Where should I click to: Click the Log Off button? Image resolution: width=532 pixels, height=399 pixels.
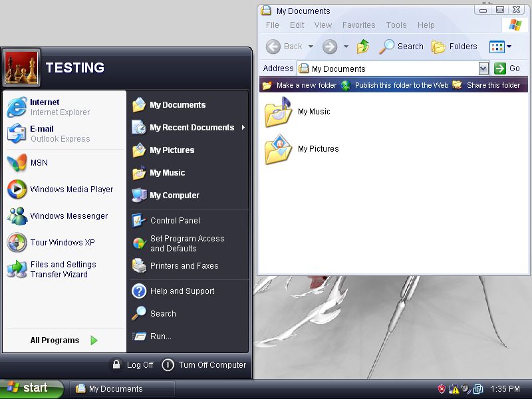(133, 364)
